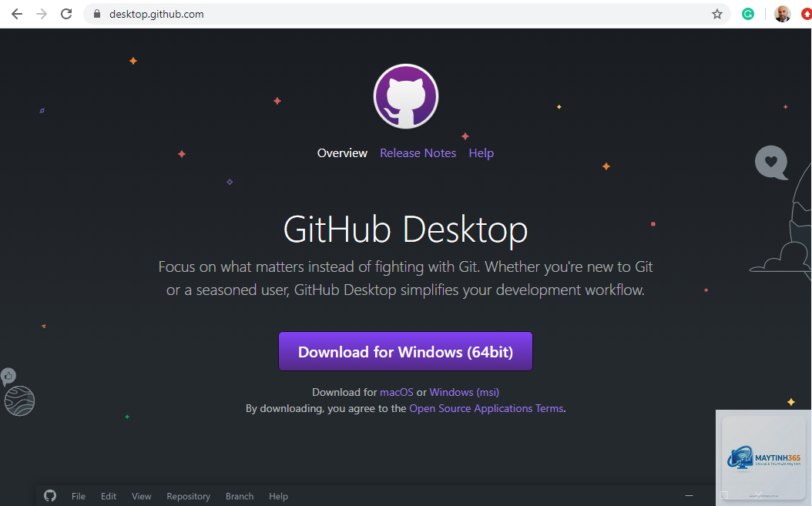
Task: Open Help menu in app preview
Action: click(279, 496)
